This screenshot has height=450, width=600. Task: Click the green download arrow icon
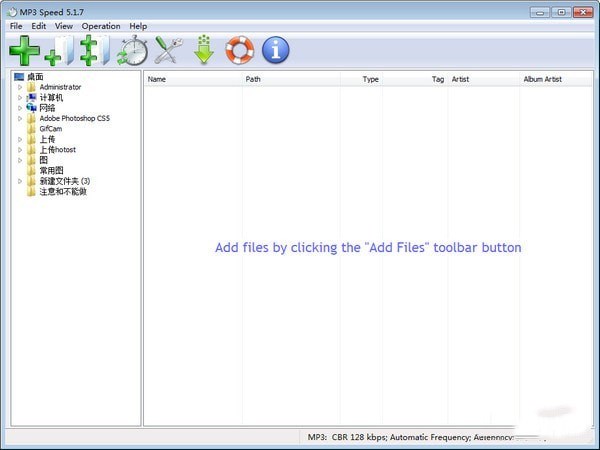(204, 50)
